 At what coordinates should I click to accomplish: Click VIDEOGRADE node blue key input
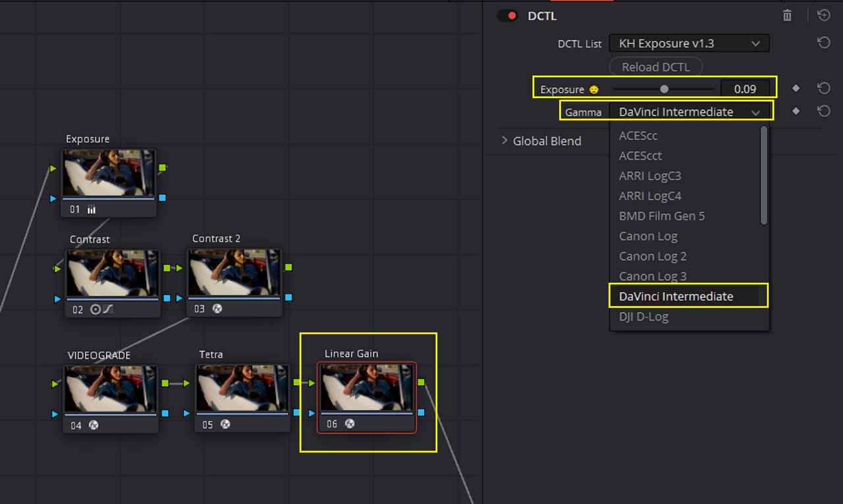click(56, 414)
